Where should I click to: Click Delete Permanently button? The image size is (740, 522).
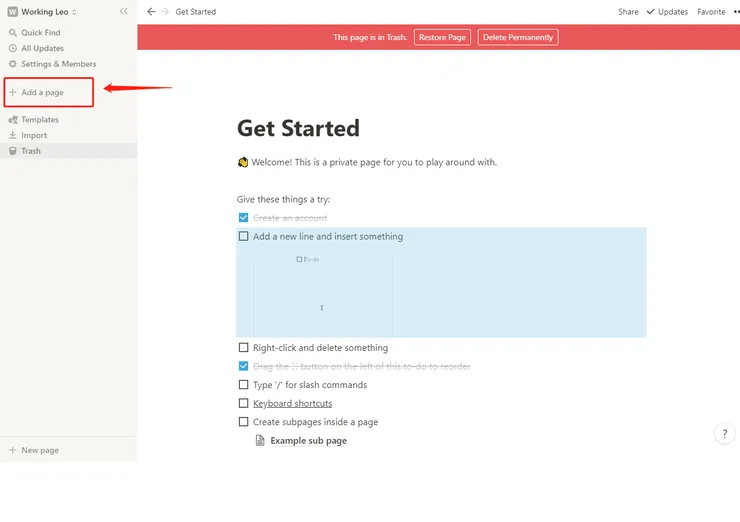click(x=518, y=37)
